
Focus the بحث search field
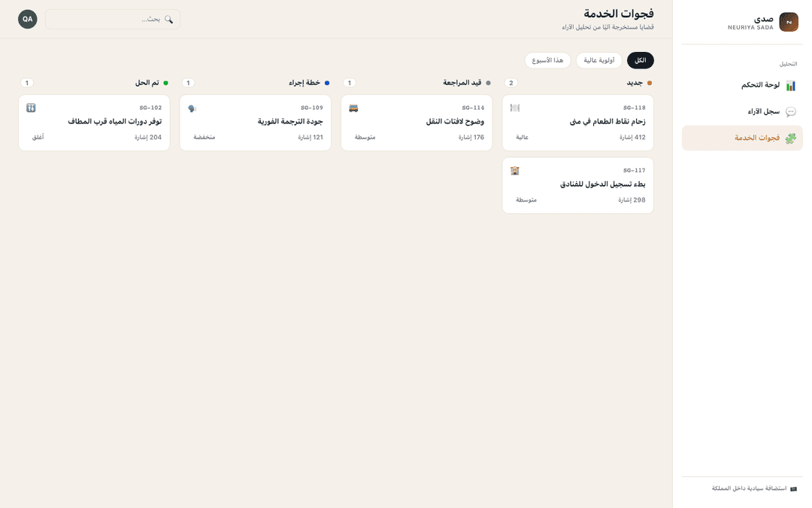click(x=113, y=19)
